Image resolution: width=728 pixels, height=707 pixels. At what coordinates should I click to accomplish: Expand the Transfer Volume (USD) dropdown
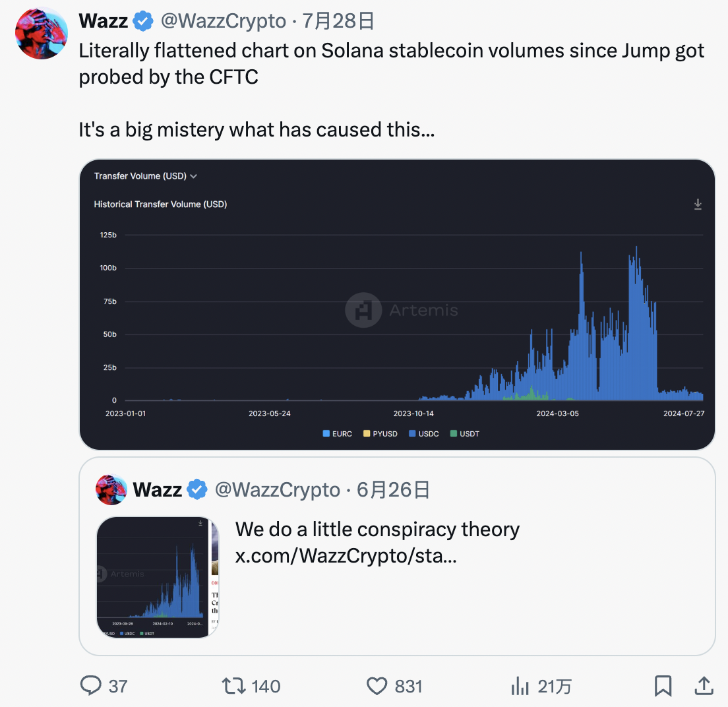tap(146, 176)
